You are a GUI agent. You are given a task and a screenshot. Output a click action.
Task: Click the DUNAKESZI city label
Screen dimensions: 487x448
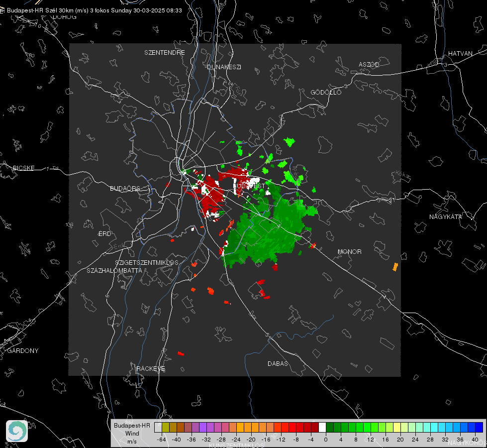tap(224, 67)
